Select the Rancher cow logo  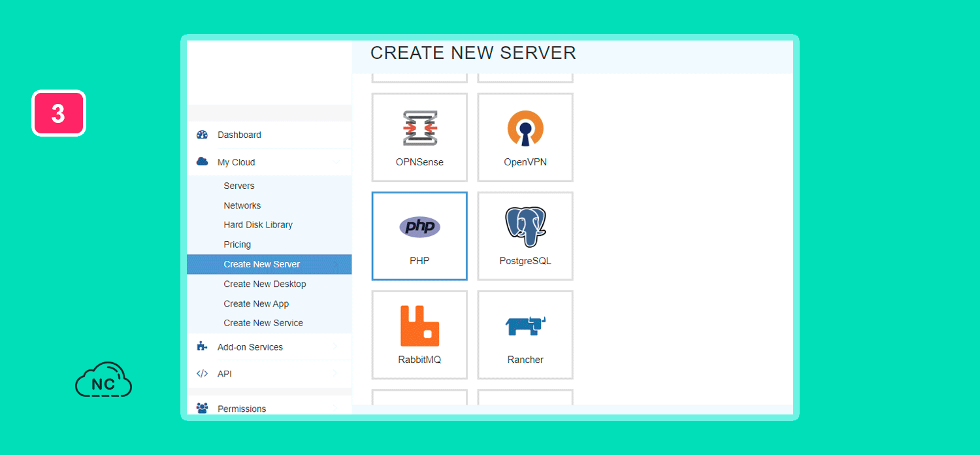[x=525, y=326]
